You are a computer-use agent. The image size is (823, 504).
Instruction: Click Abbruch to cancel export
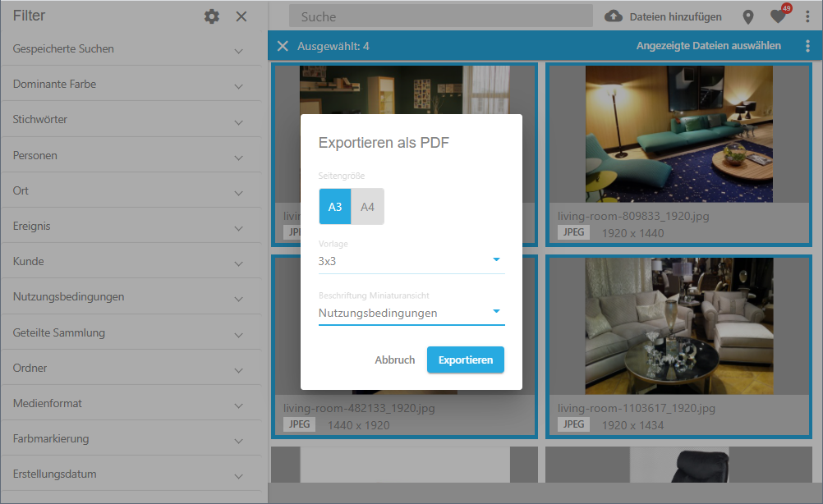pyautogui.click(x=395, y=360)
